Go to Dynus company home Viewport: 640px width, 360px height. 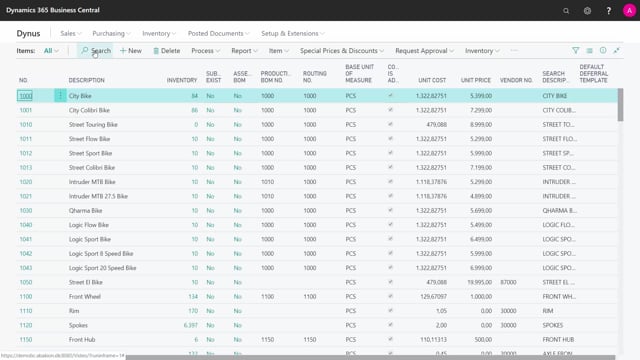tap(28, 33)
